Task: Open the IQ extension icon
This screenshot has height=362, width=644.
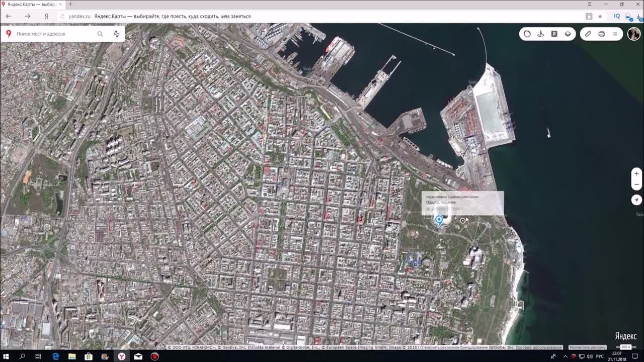Action: pos(617,16)
